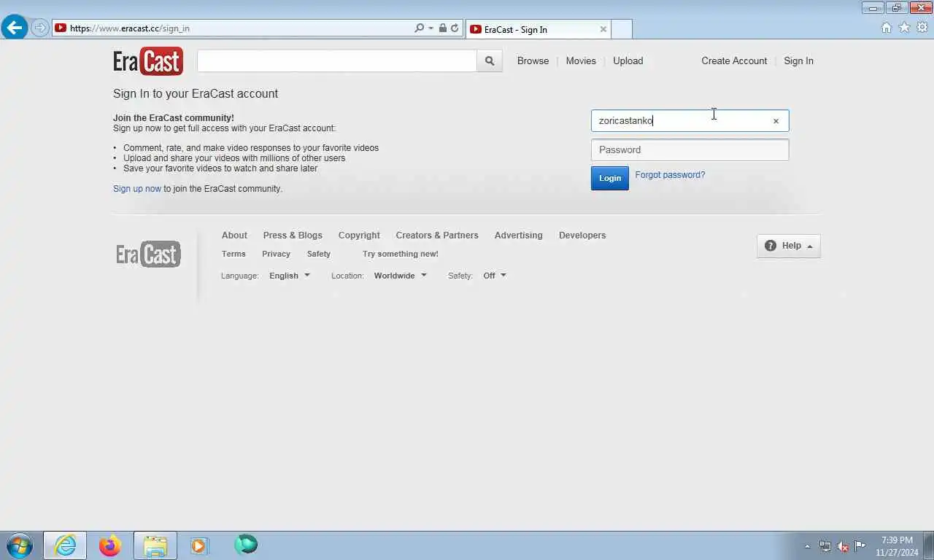934x560 pixels.
Task: Open media player taskbar icon
Action: 199,545
